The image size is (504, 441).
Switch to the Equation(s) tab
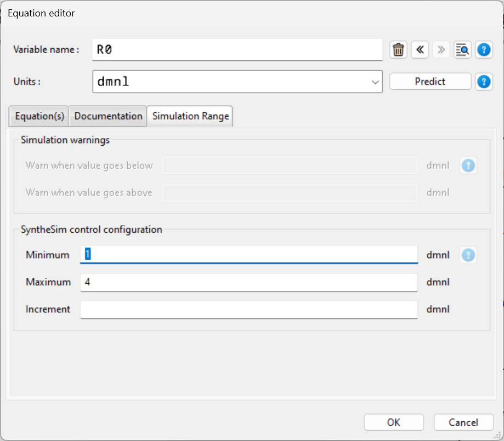point(39,116)
